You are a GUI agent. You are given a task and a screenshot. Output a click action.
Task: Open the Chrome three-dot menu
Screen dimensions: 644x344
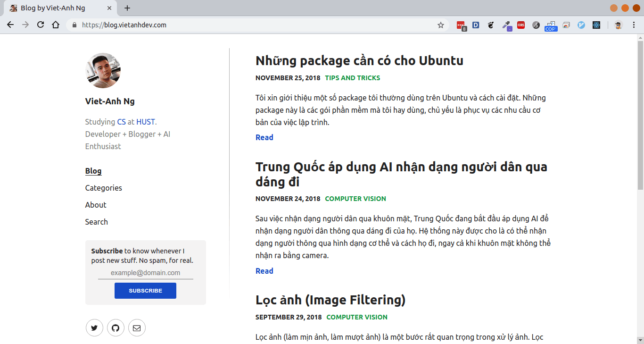[x=634, y=25]
